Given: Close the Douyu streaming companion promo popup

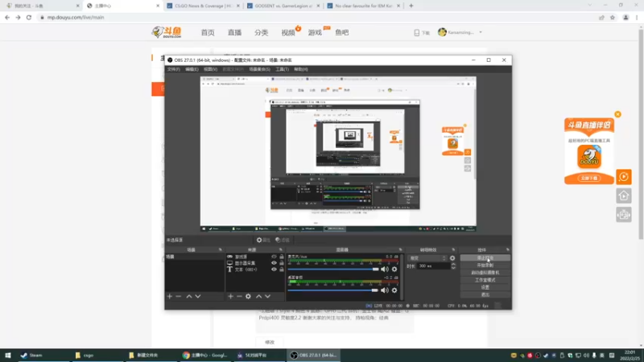Looking at the screenshot, I should coord(617,114).
